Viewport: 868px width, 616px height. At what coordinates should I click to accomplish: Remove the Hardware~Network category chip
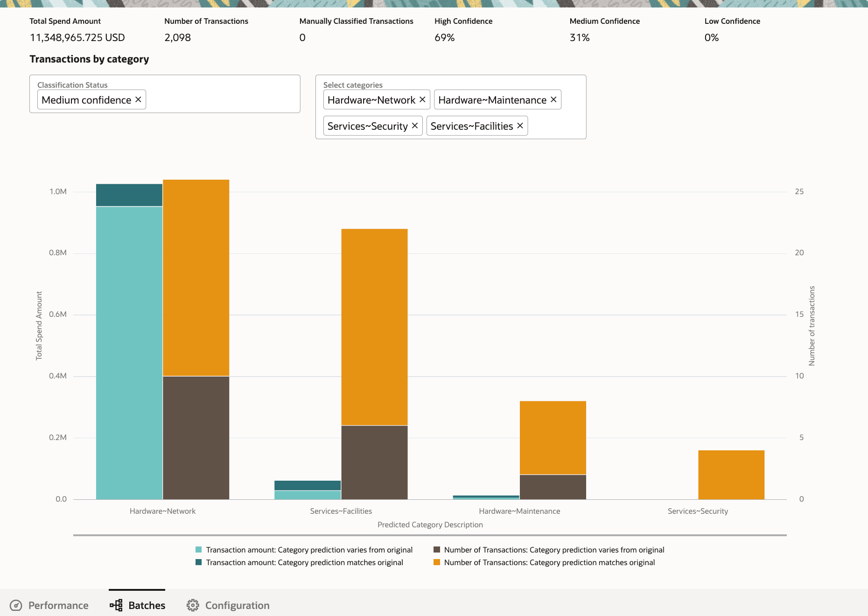(x=422, y=99)
